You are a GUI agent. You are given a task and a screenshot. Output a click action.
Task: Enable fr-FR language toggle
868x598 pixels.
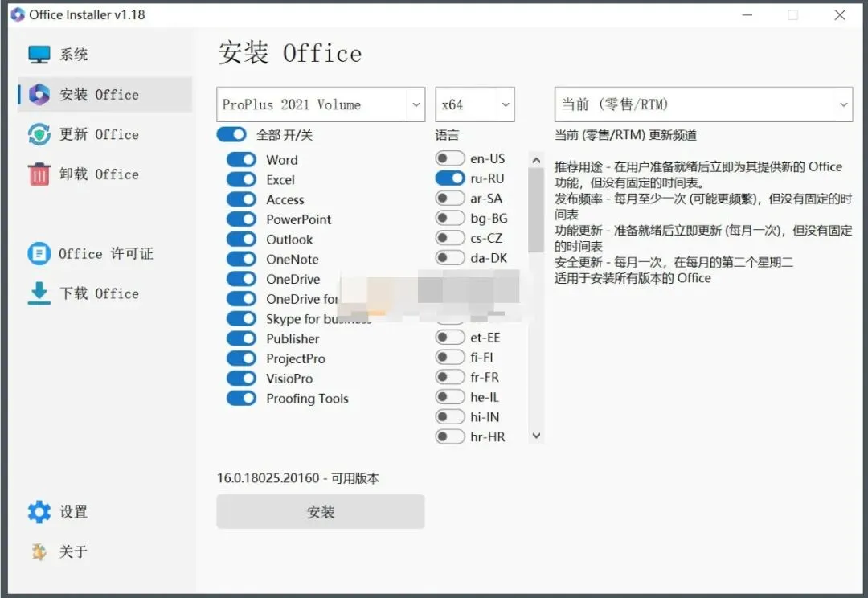(450, 377)
